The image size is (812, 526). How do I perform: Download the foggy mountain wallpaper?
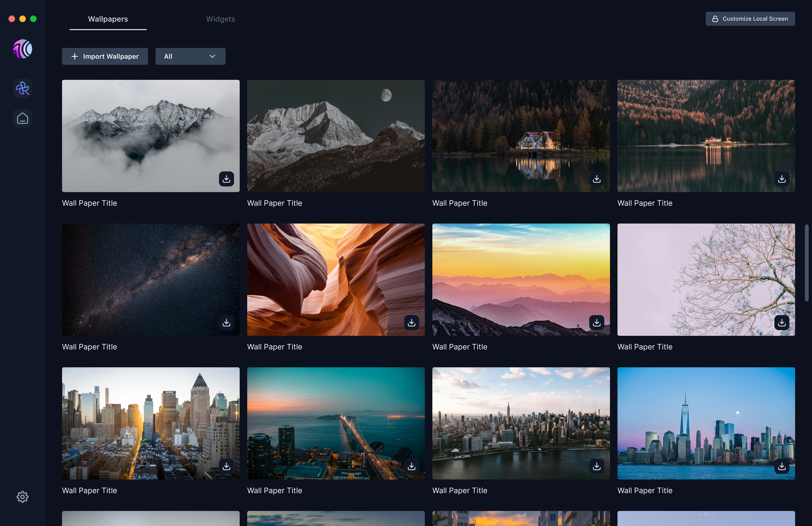point(226,179)
